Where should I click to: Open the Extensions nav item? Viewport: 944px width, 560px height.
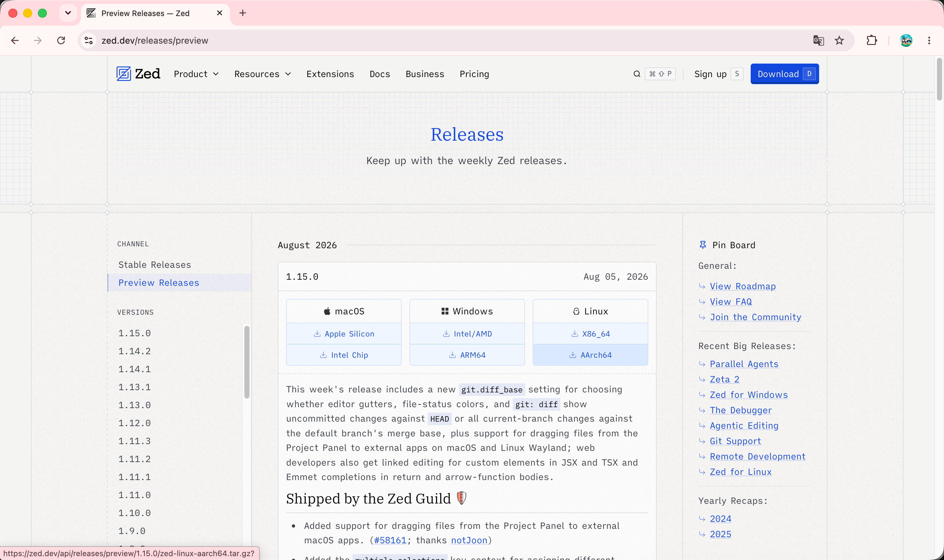coord(330,74)
